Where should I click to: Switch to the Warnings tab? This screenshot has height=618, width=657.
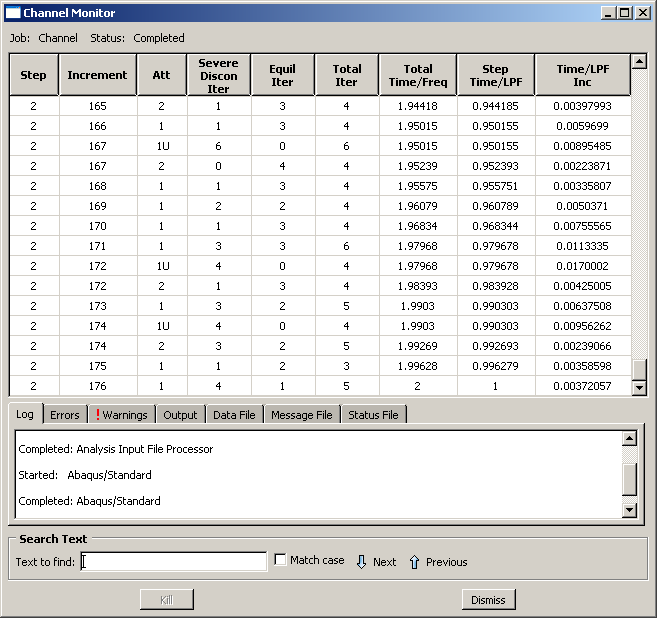pos(120,415)
